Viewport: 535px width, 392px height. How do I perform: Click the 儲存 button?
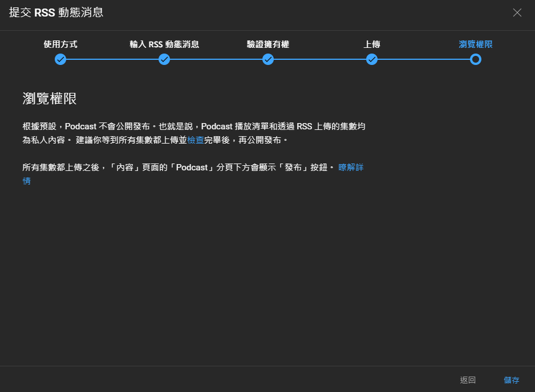(511, 379)
